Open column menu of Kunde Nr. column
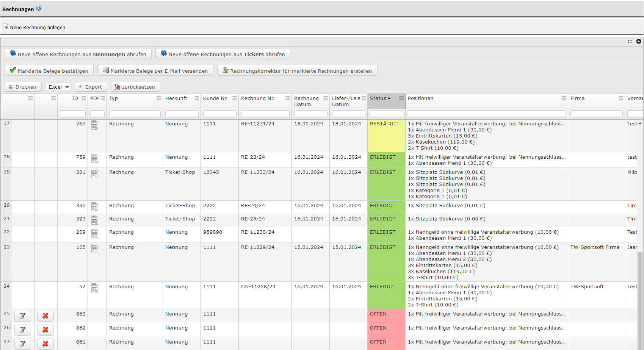Viewport: 644px width, 350px height. [x=235, y=98]
